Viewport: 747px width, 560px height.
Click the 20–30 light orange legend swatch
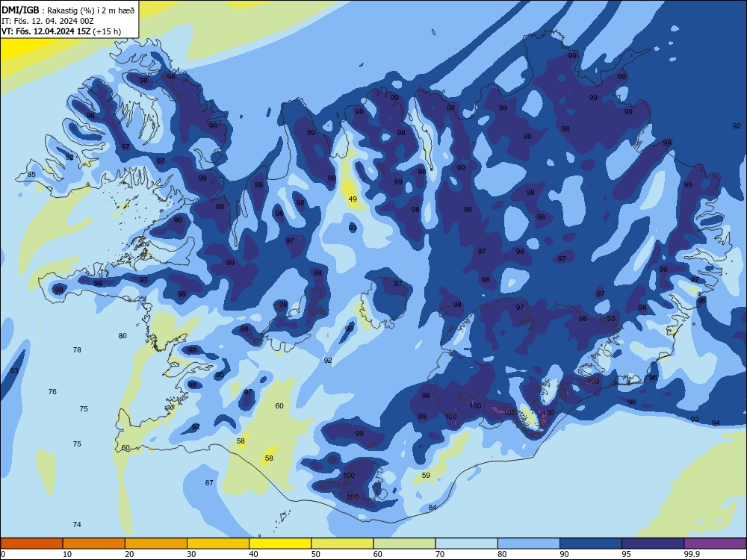[x=156, y=544]
